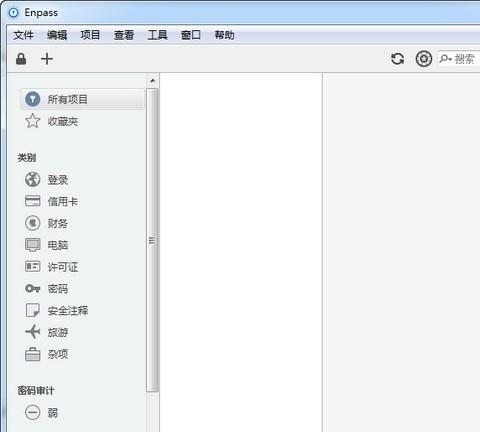
Task: Click the sync refresh icon
Action: click(397, 59)
